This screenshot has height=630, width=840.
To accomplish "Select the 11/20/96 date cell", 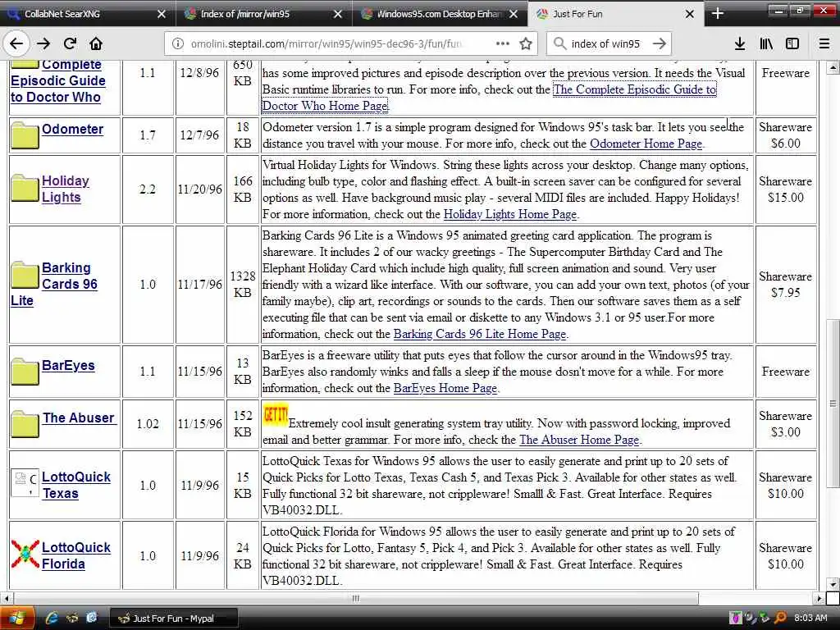I will 200,189.
